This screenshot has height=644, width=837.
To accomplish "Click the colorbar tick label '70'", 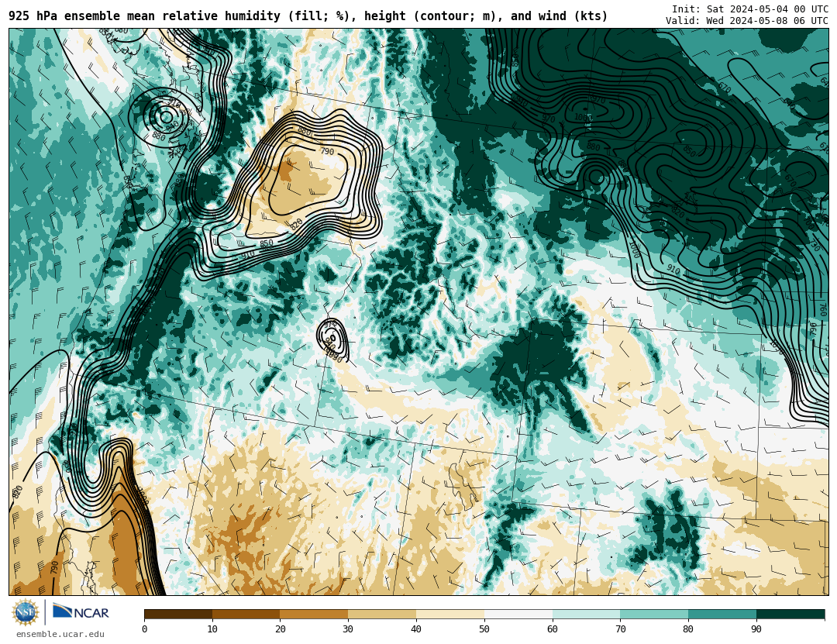I will [620, 629].
